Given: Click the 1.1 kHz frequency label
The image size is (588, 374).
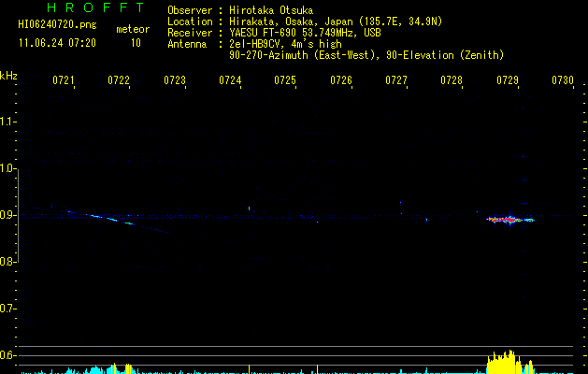Looking at the screenshot, I should point(7,122).
